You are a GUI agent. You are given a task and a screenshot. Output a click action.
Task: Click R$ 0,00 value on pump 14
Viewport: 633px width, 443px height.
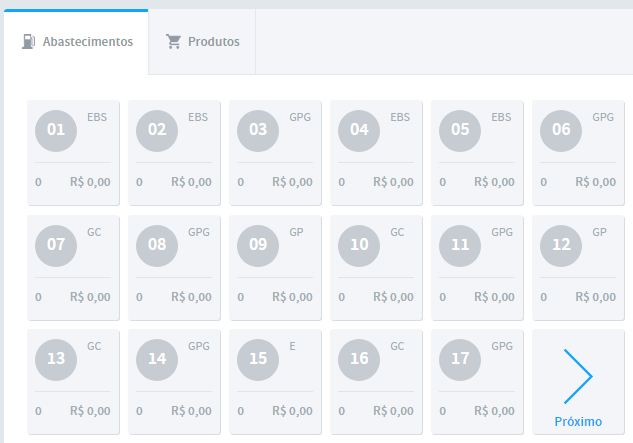coord(191,411)
